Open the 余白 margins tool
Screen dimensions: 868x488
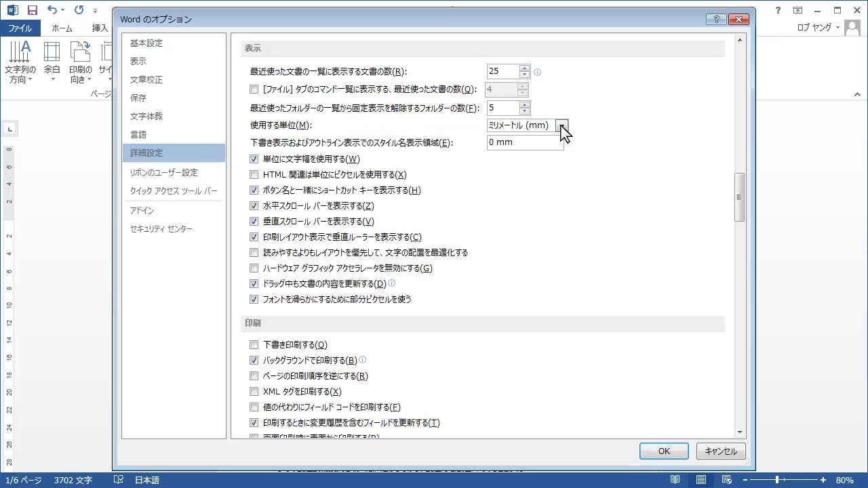[x=52, y=62]
